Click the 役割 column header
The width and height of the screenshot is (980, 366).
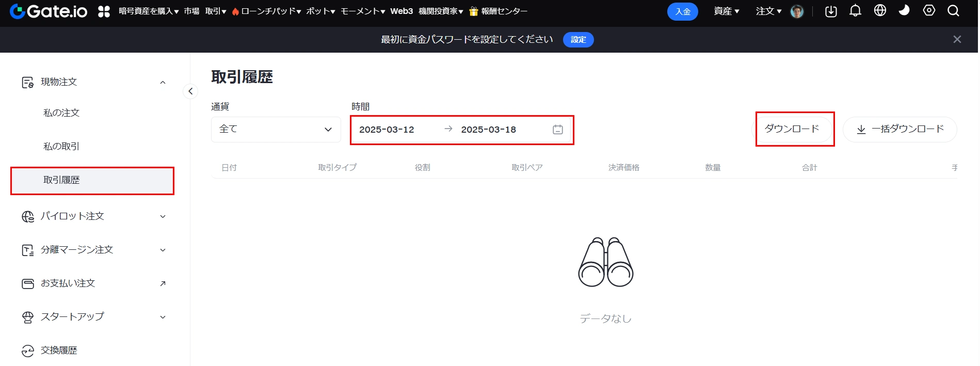pos(423,168)
